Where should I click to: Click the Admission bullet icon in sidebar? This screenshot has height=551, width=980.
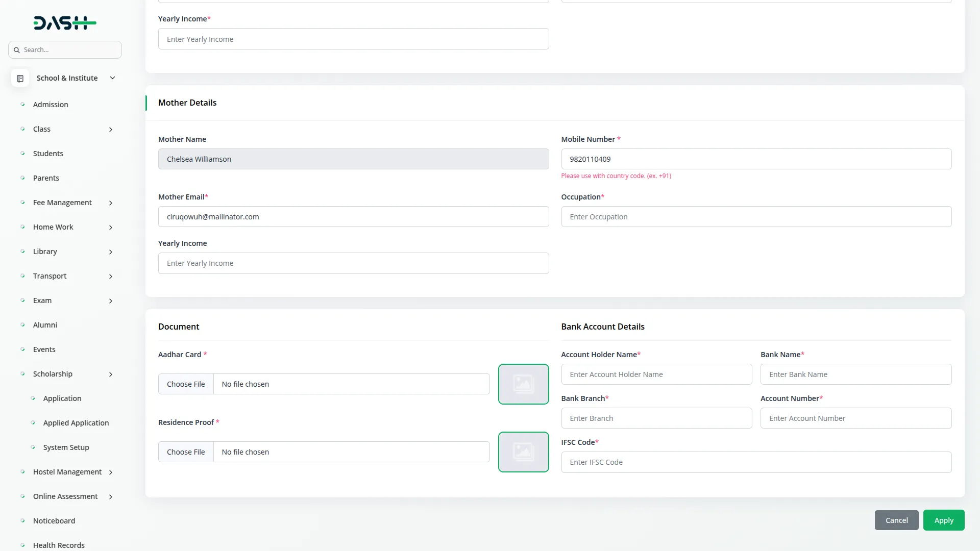click(22, 105)
